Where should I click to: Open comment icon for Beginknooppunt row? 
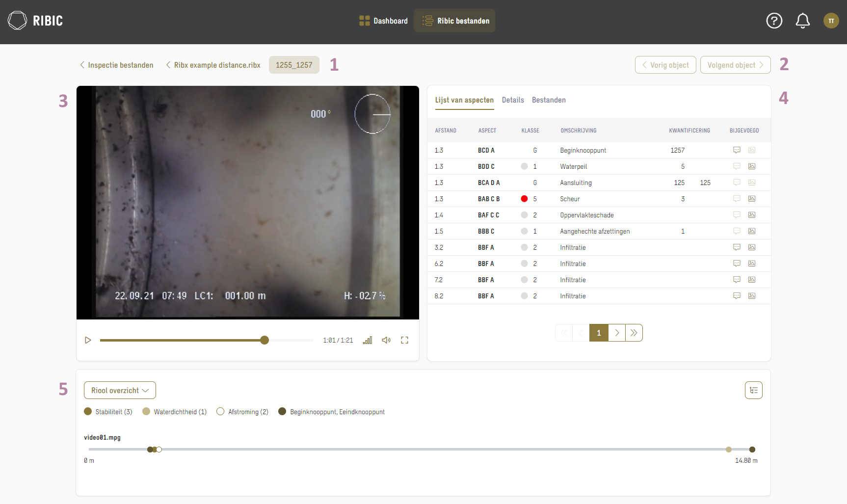737,150
